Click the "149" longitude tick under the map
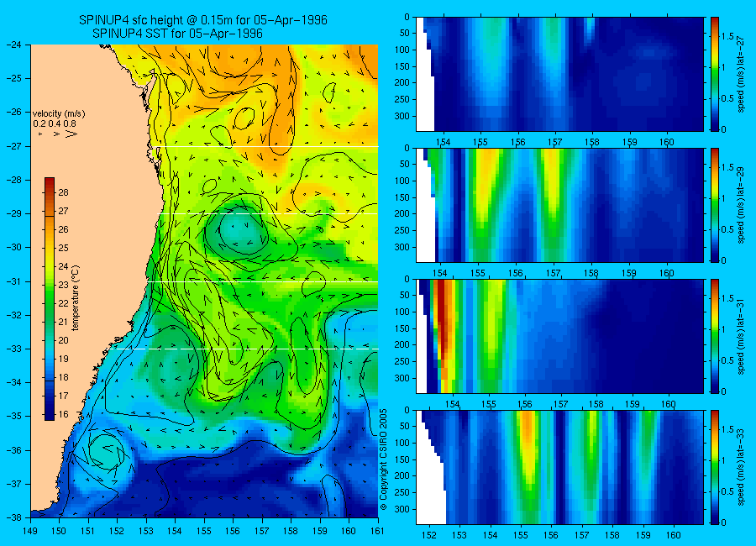The height and width of the screenshot is (546, 756). pos(30,531)
